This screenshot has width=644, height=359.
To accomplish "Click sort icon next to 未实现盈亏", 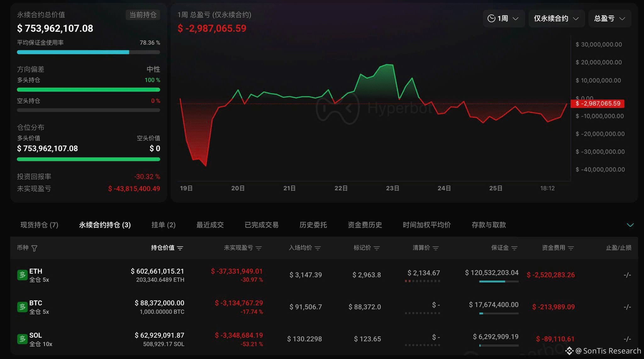I will (x=259, y=248).
